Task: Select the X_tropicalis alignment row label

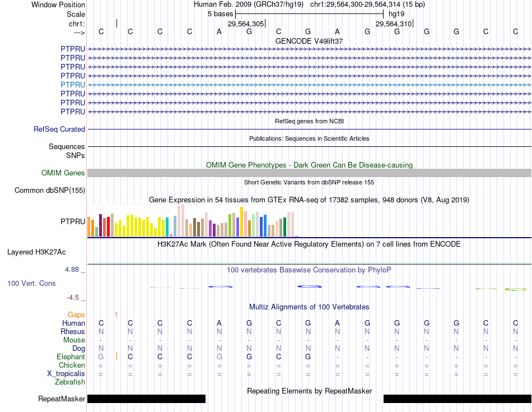Action: [66, 374]
